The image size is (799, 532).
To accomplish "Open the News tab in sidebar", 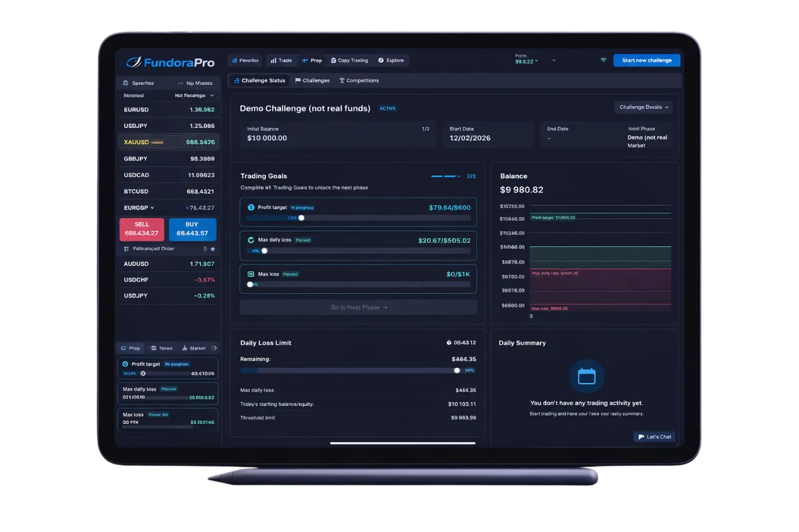I will click(162, 348).
